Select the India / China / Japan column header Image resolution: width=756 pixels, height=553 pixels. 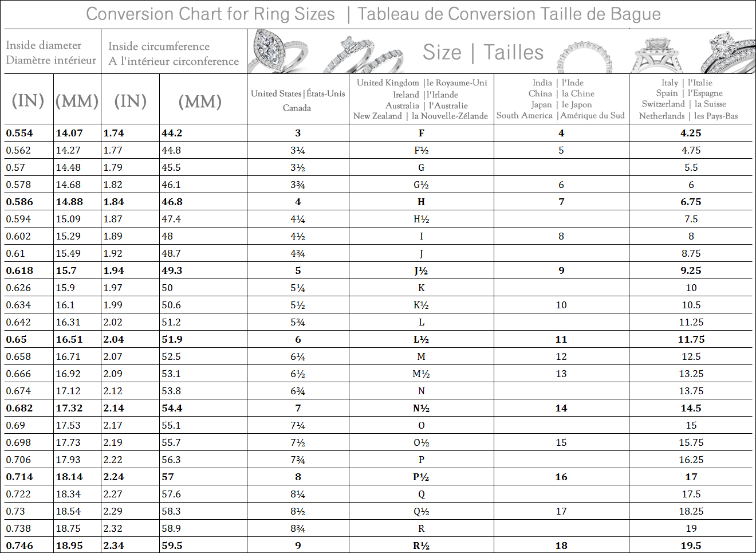[x=561, y=99]
